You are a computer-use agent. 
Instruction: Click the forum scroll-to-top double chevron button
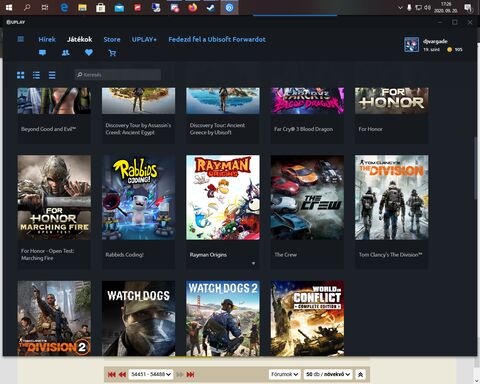tap(360, 374)
